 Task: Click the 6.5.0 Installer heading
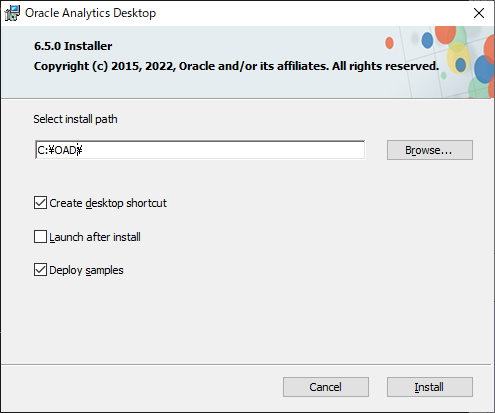click(73, 46)
